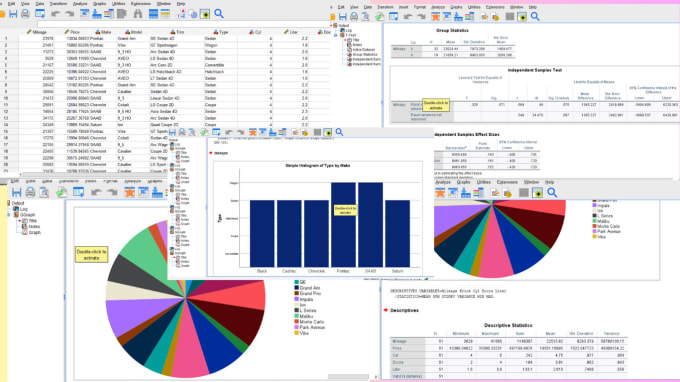The height and width of the screenshot is (382, 680).
Task: Click the Make column header
Action: coord(103,32)
